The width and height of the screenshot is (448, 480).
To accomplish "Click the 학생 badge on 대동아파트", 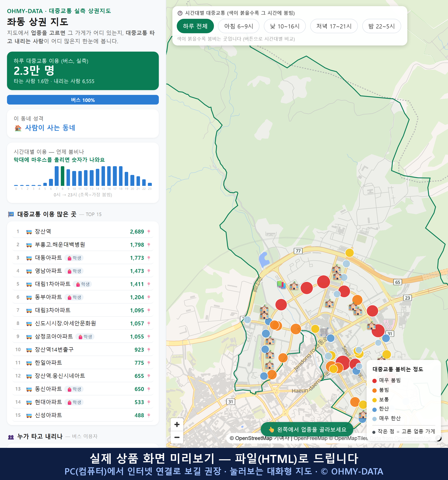I will [74, 258].
